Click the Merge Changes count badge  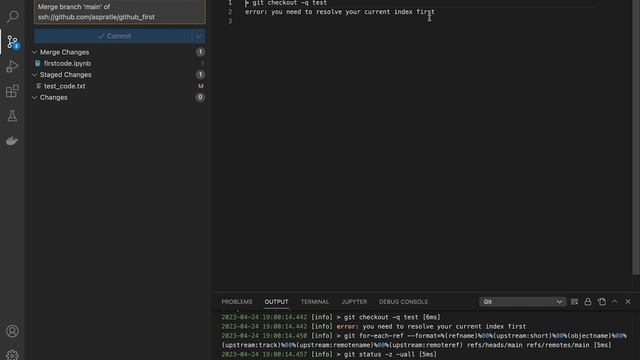[x=200, y=52]
